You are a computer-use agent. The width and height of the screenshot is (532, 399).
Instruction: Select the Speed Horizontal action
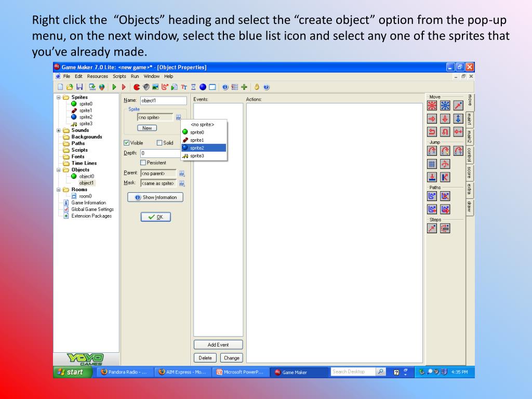[x=432, y=119]
